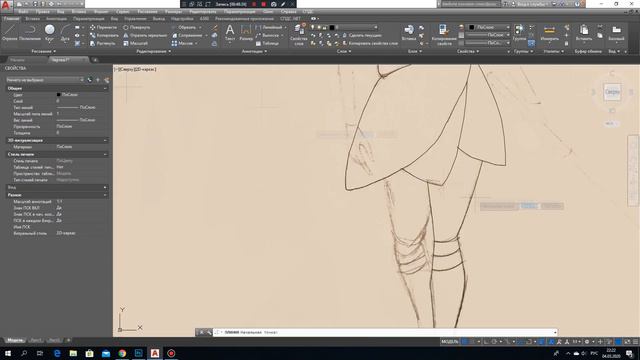Click the Линейный dimension button
Image resolution: width=640 pixels, height=360 pixels.
click(x=269, y=27)
